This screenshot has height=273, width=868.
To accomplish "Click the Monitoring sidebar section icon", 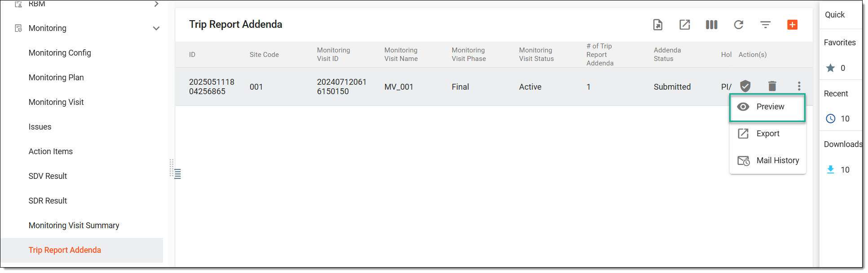I will [18, 28].
